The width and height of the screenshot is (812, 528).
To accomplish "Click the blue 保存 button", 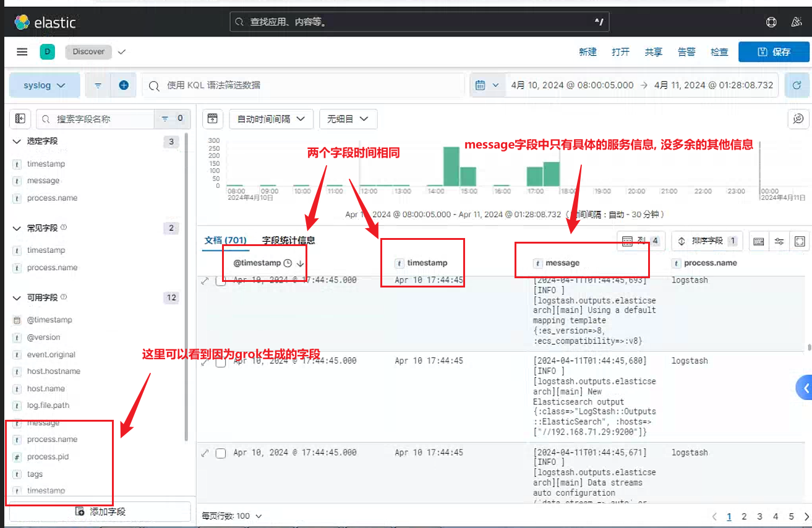I will tap(774, 52).
